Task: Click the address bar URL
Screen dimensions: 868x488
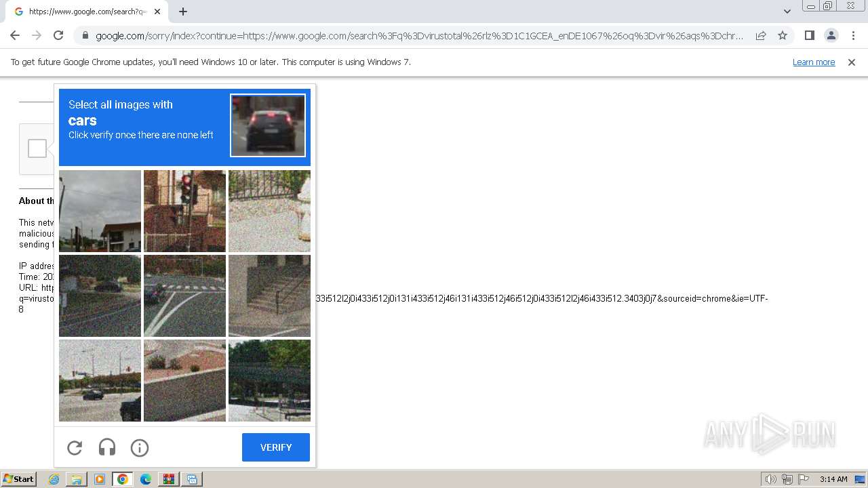Action: (419, 36)
